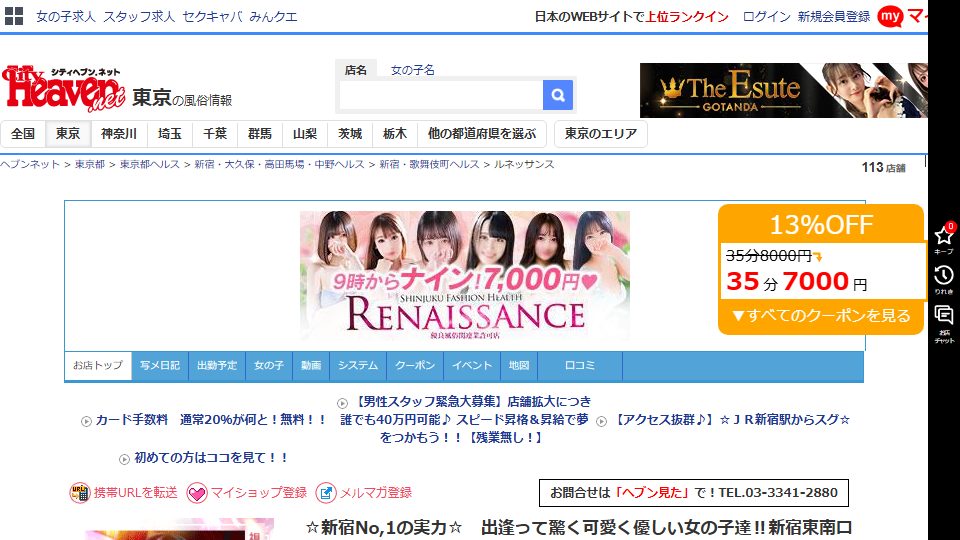Click the メルマガ登録 mail icon

tap(326, 493)
